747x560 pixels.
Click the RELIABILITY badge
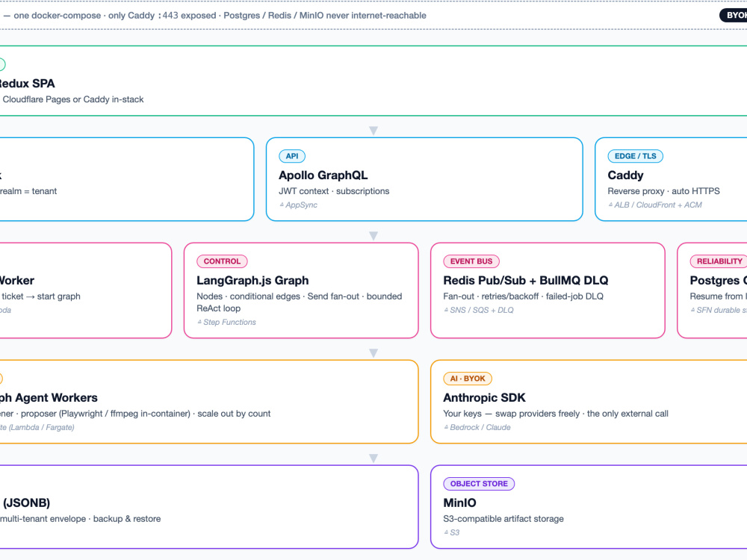[719, 261]
